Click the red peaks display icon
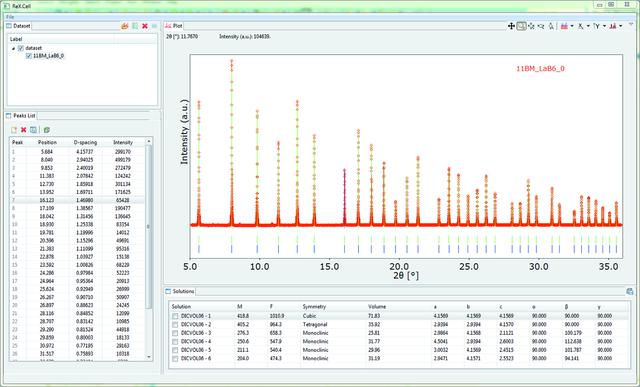Screen dimensions: 640x387 coord(613,26)
